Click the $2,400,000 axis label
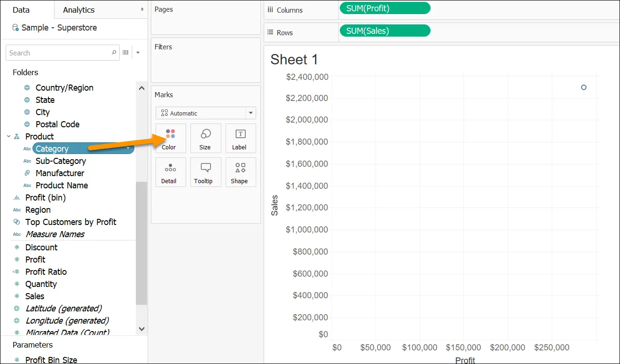 point(307,77)
